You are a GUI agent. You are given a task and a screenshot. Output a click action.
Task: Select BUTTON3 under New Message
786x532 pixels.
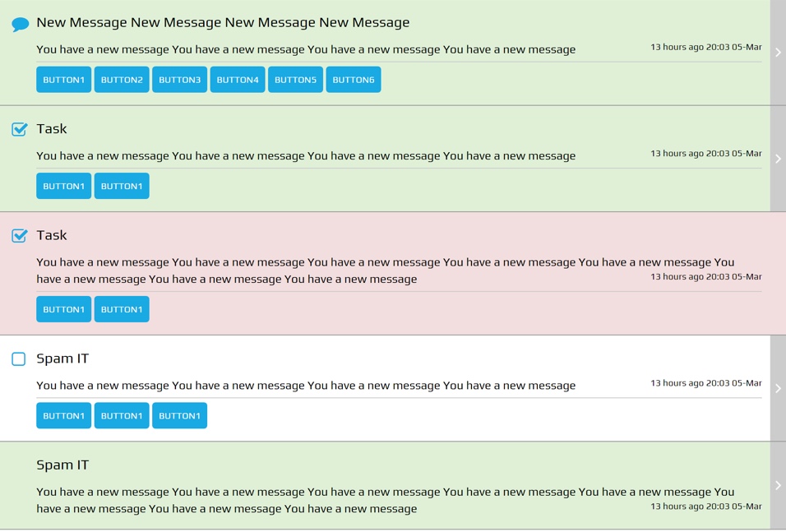[179, 80]
